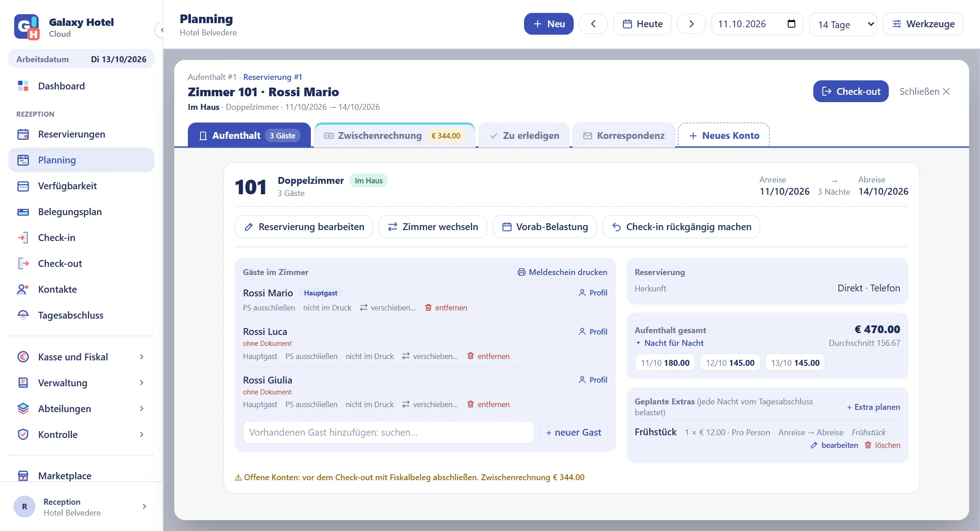Viewport: 980px width, 531px height.
Task: Toggle nicht im Druck for Rossi Giulia
Action: 369,404
